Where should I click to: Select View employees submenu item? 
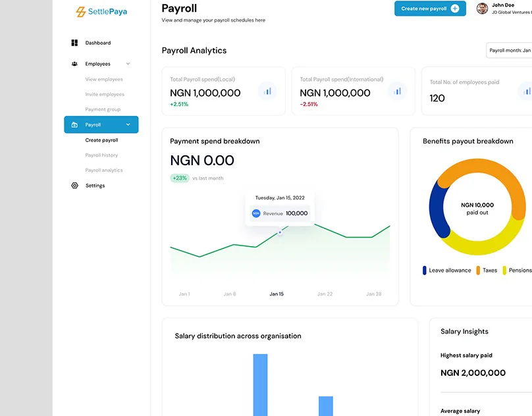104,79
